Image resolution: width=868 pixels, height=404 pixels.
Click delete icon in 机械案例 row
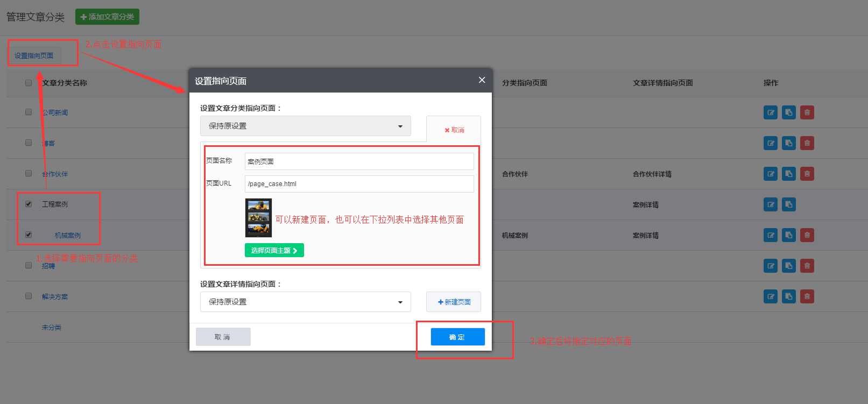tap(807, 235)
